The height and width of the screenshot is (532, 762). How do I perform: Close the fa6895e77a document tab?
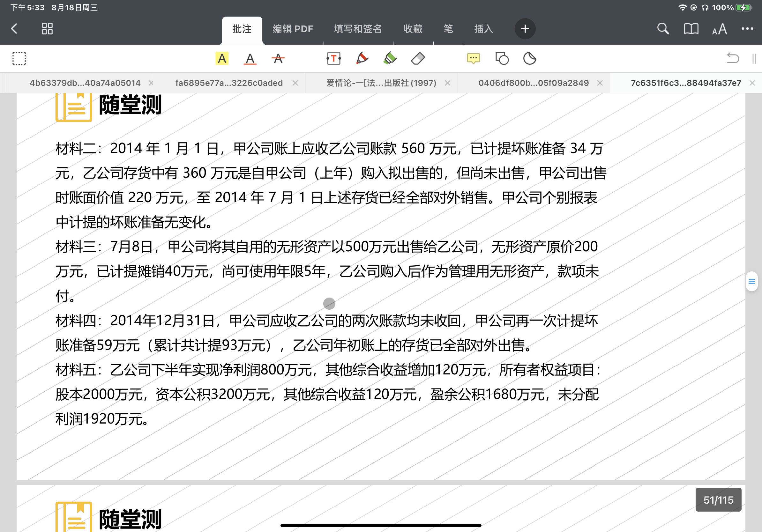point(295,83)
